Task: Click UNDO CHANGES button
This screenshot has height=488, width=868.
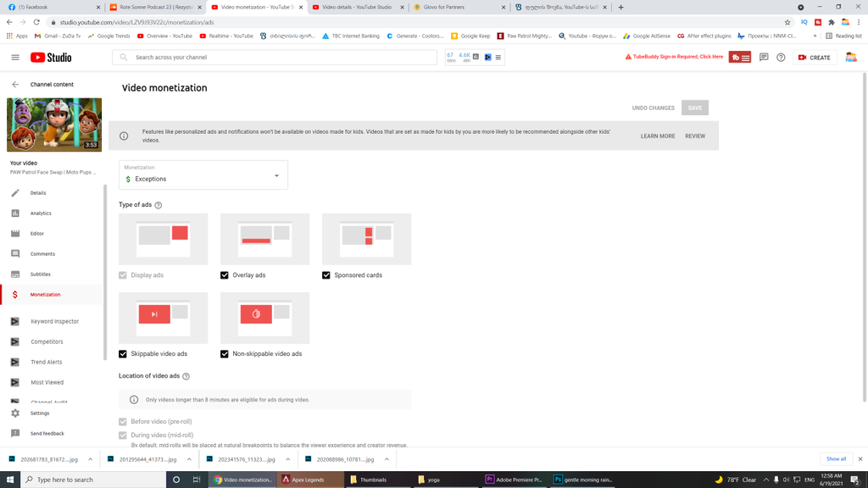Action: coord(654,108)
